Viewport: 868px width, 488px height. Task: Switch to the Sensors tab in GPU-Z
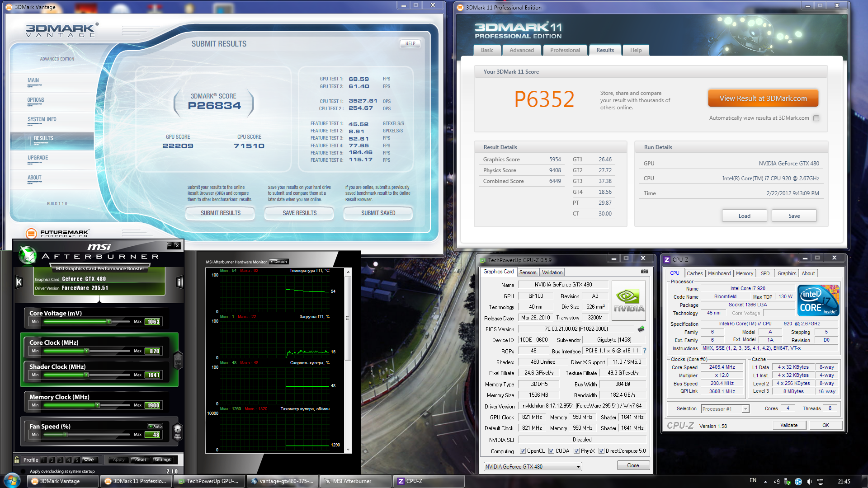click(x=528, y=272)
